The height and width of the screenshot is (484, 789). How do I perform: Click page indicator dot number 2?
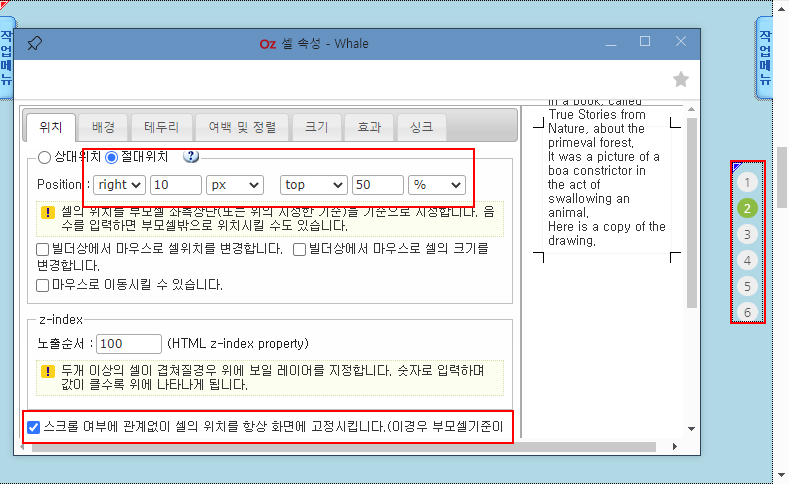click(747, 209)
